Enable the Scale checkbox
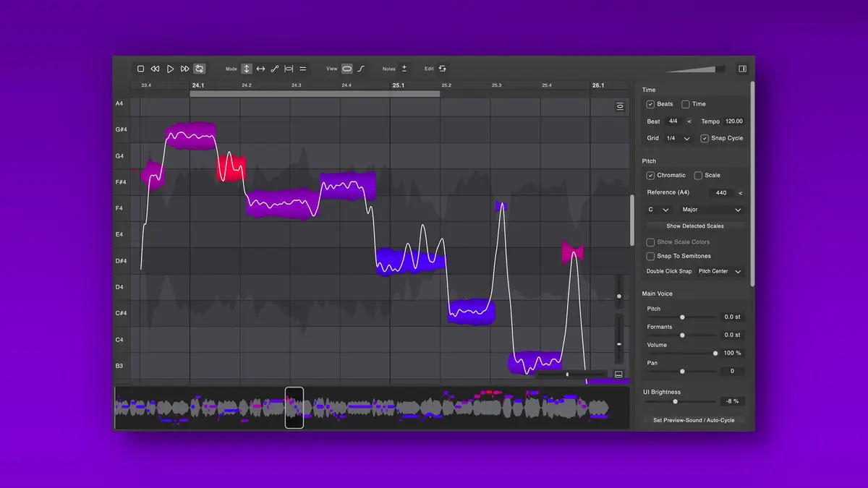This screenshot has height=488, width=868. pyautogui.click(x=698, y=175)
